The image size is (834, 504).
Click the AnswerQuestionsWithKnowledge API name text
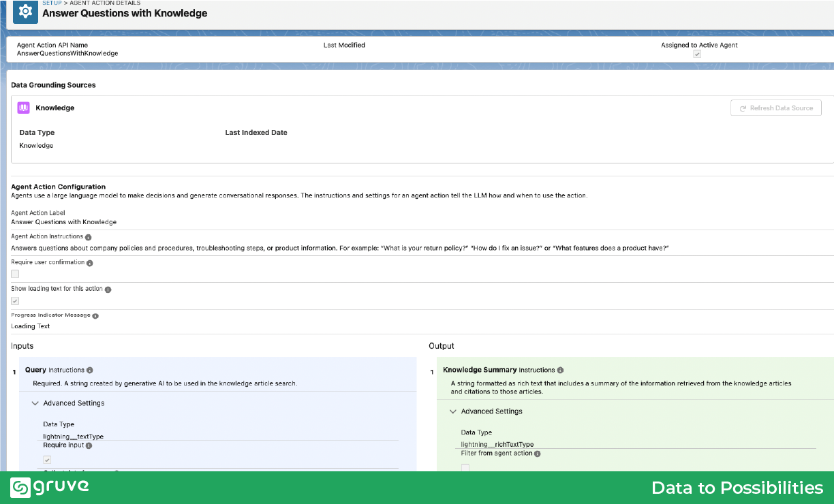point(67,53)
